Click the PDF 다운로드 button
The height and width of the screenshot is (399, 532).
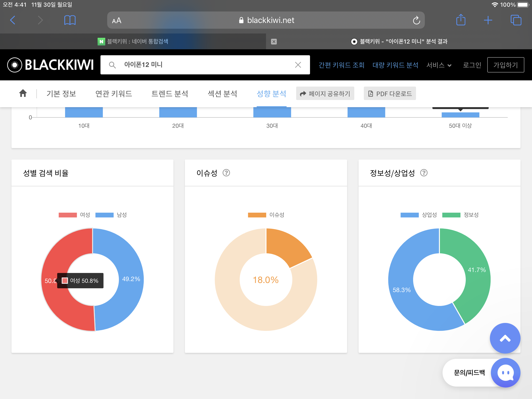390,94
